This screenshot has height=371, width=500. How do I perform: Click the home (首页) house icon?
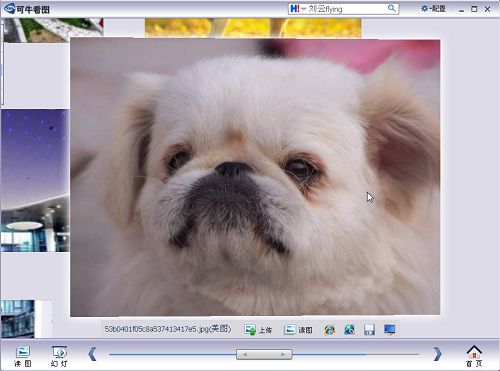point(474,356)
